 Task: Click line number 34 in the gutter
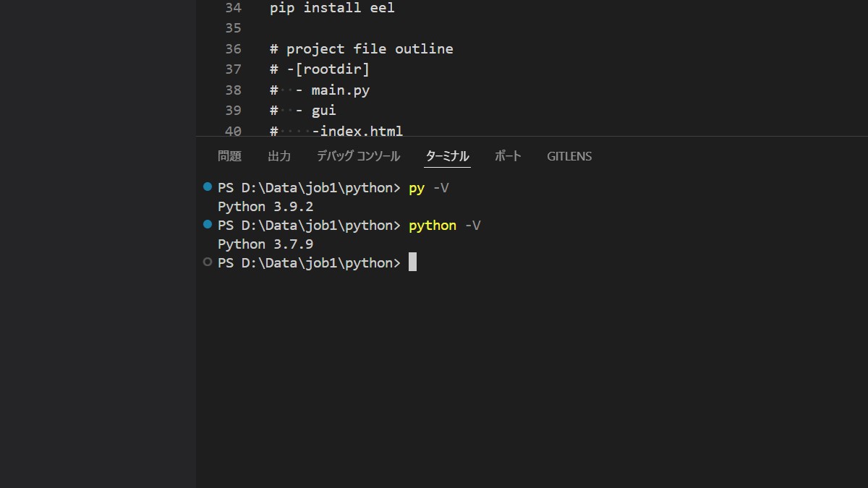(233, 9)
